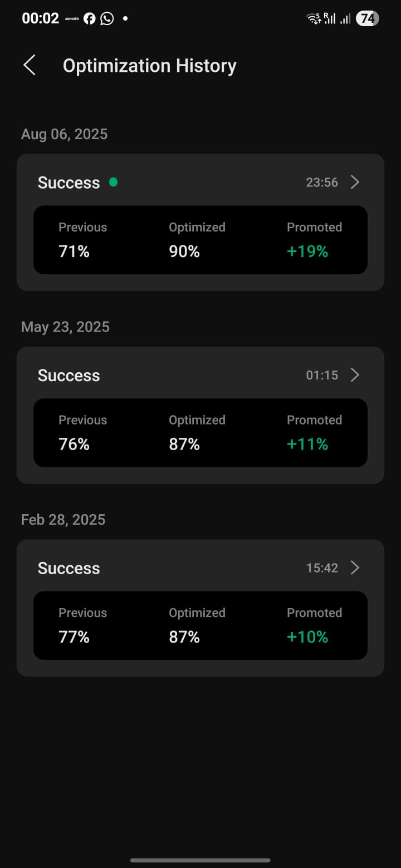The width and height of the screenshot is (401, 868).
Task: Tap the green dot beside Success
Action: tap(113, 182)
